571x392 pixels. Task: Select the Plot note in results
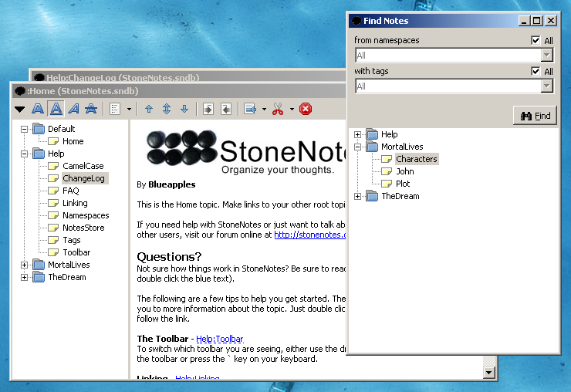403,184
